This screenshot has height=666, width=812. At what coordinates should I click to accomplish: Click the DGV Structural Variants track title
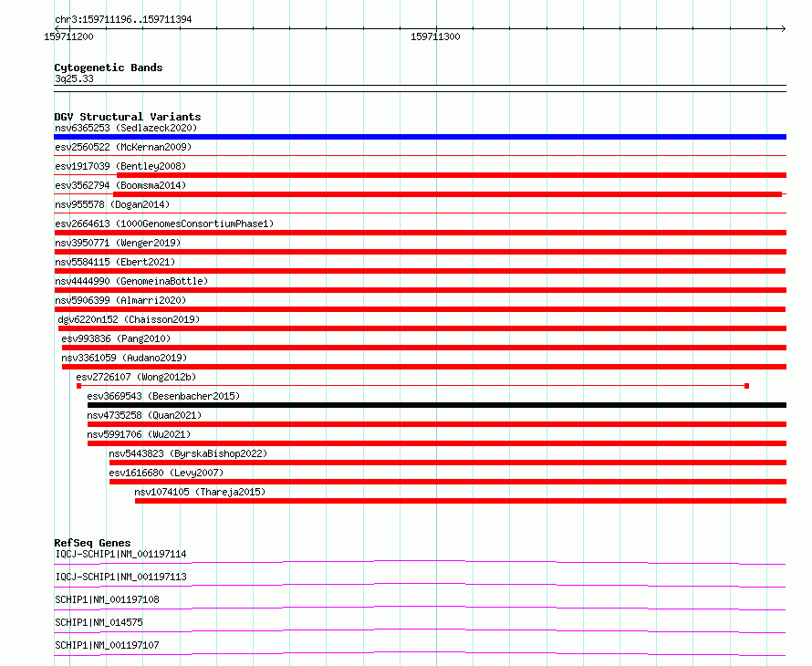click(128, 117)
